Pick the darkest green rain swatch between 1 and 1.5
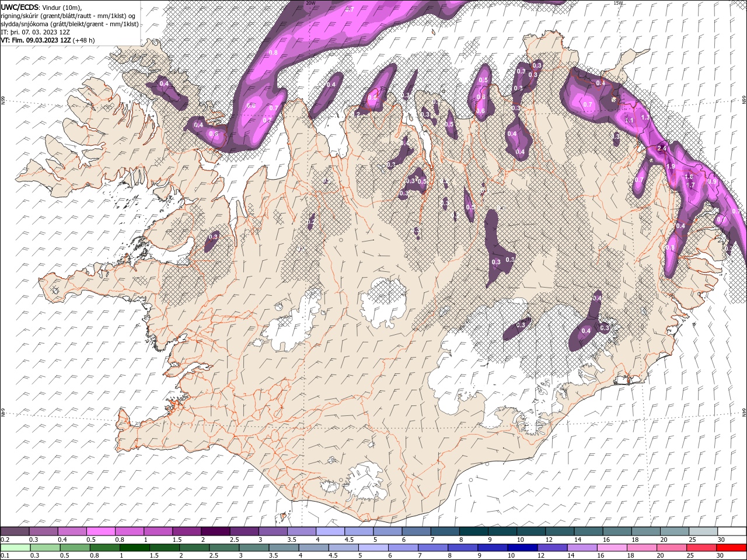The width and height of the screenshot is (747, 560). tap(134, 548)
